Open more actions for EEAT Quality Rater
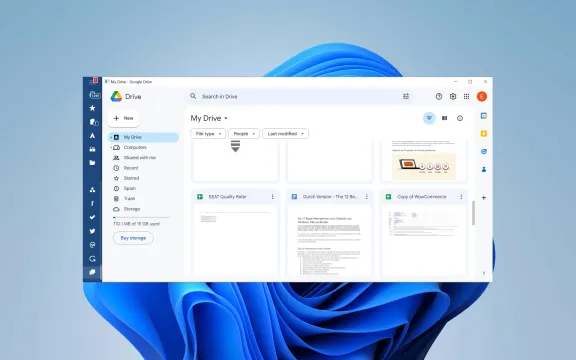This screenshot has width=576, height=360. pyautogui.click(x=273, y=197)
